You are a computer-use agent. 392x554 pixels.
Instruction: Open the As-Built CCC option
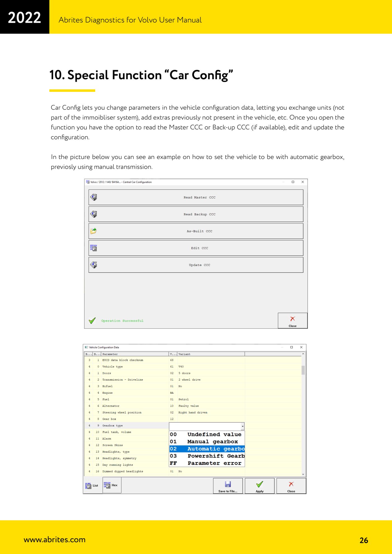pyautogui.click(x=196, y=231)
